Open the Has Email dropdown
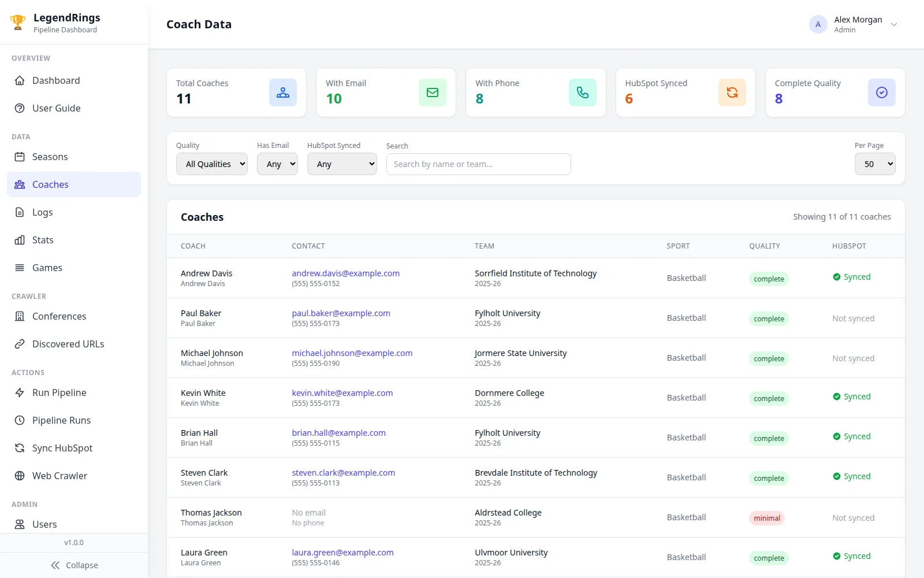Screen dimensions: 924x578 (x=277, y=164)
